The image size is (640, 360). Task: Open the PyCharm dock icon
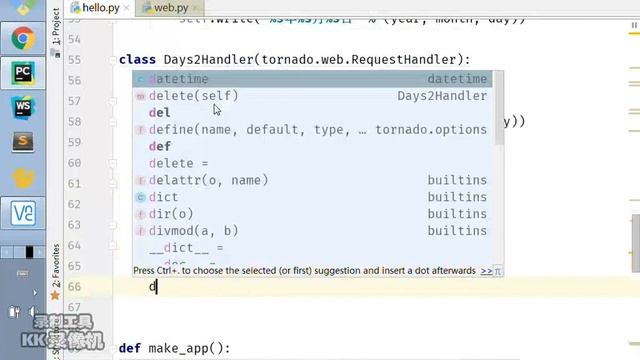(x=23, y=73)
